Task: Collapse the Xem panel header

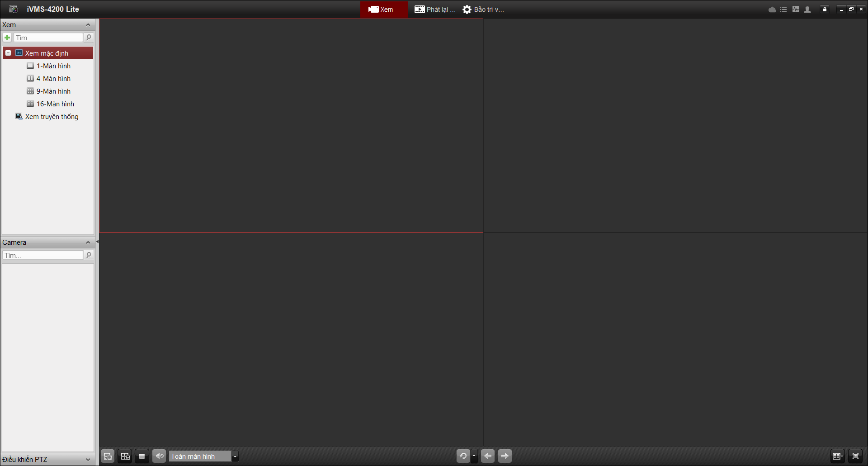Action: click(x=88, y=25)
